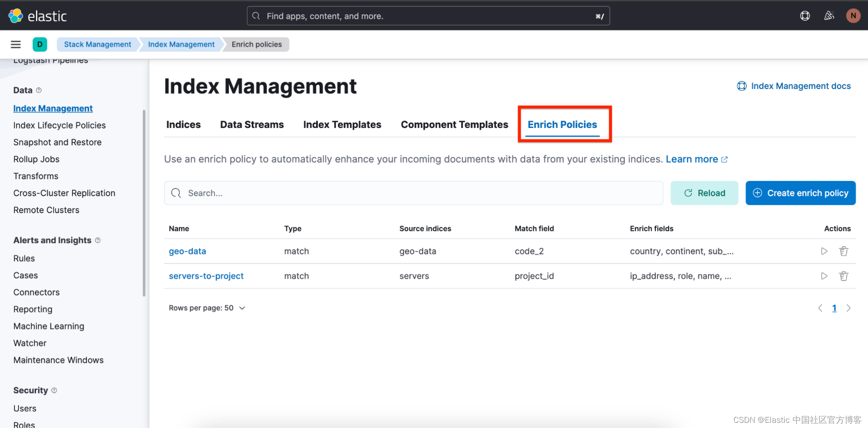Click the info icon beside the Data heading
The image size is (868, 428).
pos(39,90)
